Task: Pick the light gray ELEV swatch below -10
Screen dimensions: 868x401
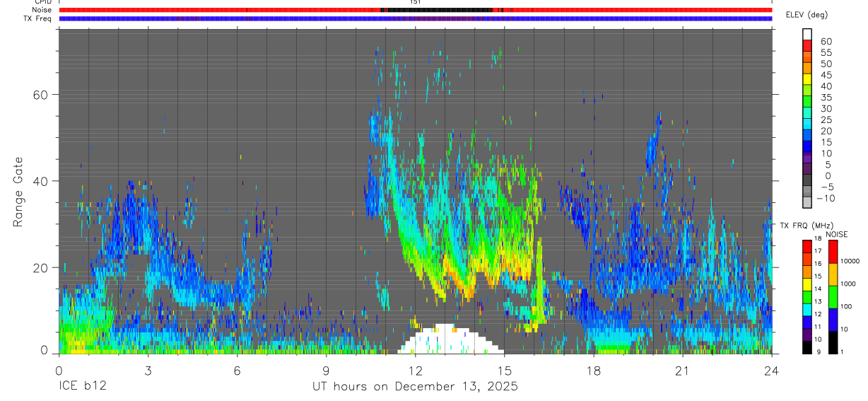Action: (x=807, y=203)
